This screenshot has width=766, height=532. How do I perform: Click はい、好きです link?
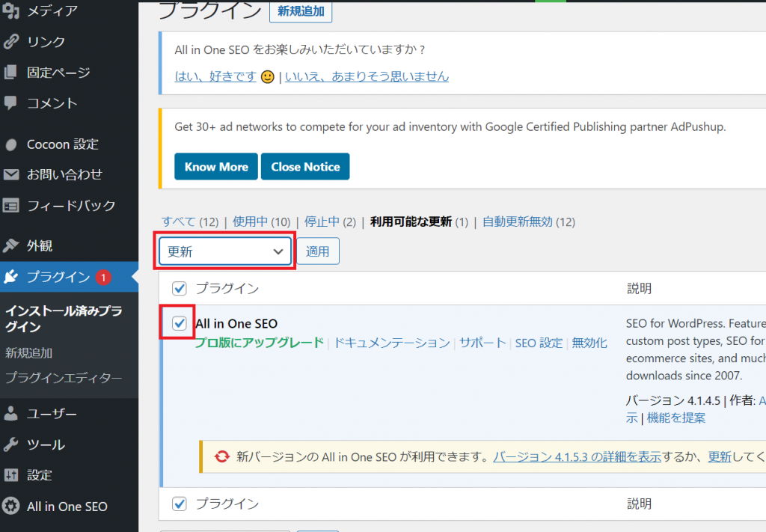click(x=215, y=77)
